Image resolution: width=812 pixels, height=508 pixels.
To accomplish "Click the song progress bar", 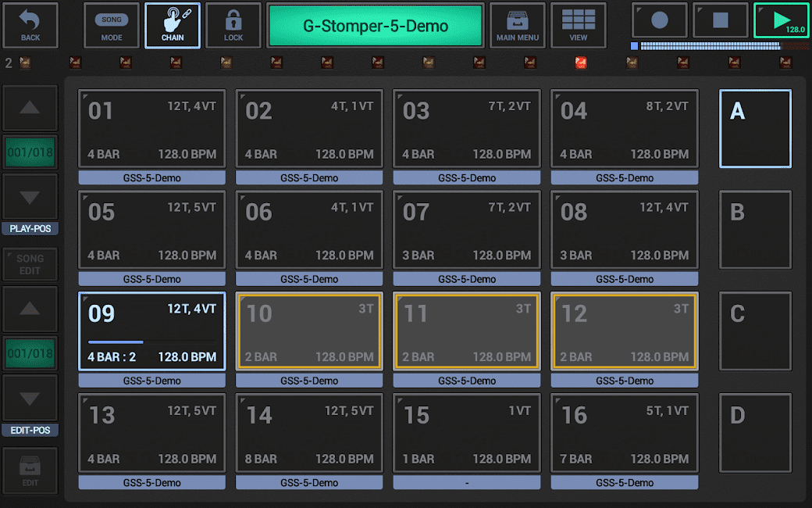I will click(720, 46).
